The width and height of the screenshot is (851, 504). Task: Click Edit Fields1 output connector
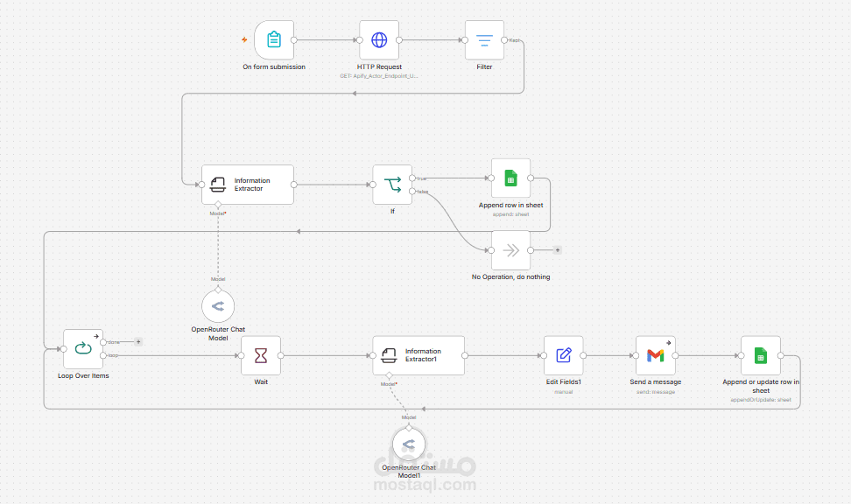(583, 355)
